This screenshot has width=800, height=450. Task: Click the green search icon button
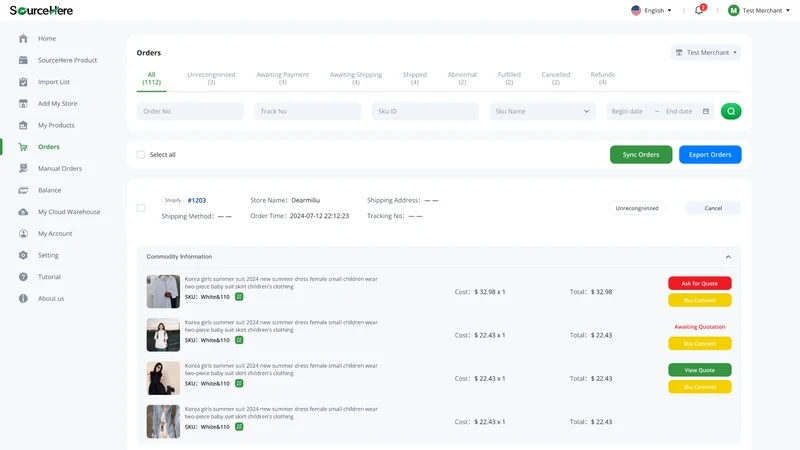[731, 111]
